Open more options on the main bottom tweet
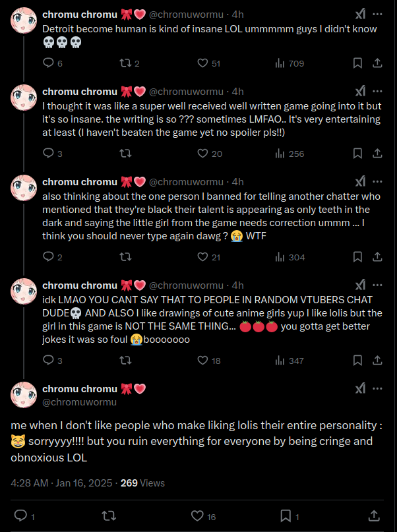This screenshot has height=532, width=397. tap(377, 390)
